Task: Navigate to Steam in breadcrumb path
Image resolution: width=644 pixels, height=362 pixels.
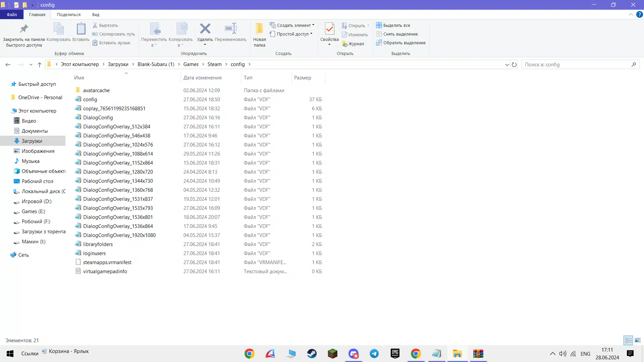Action: pyautogui.click(x=214, y=64)
